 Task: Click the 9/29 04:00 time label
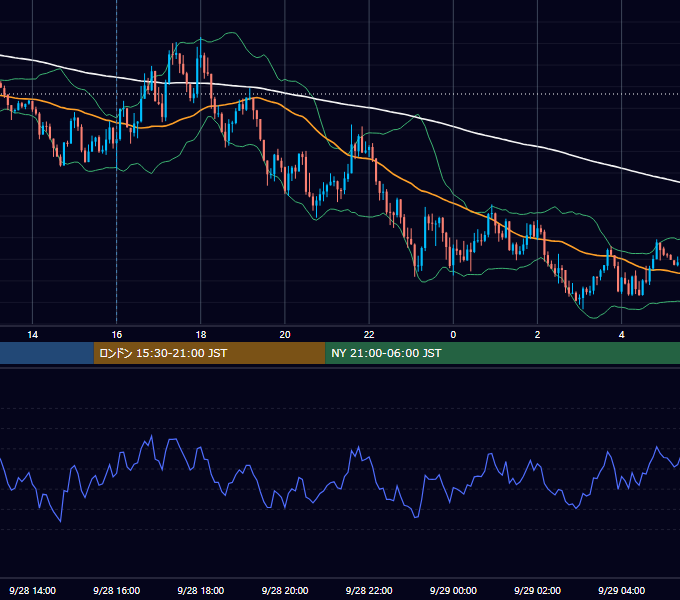click(x=621, y=590)
